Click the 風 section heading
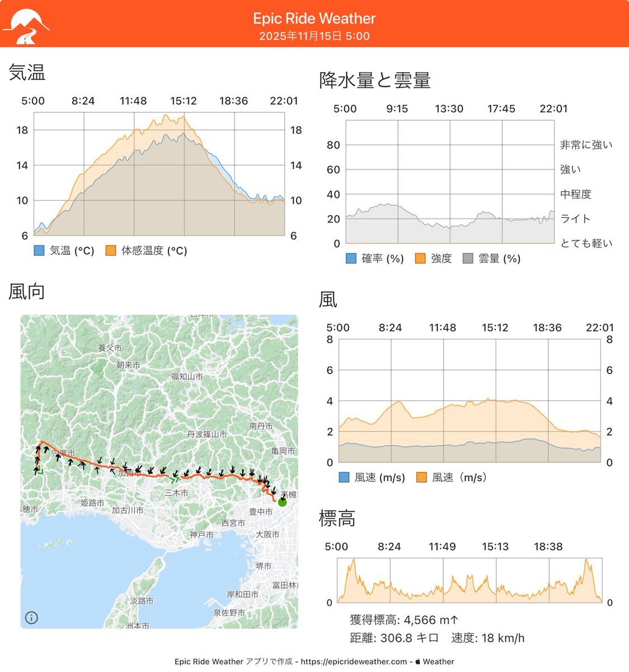This screenshot has height=672, width=629. tap(328, 300)
